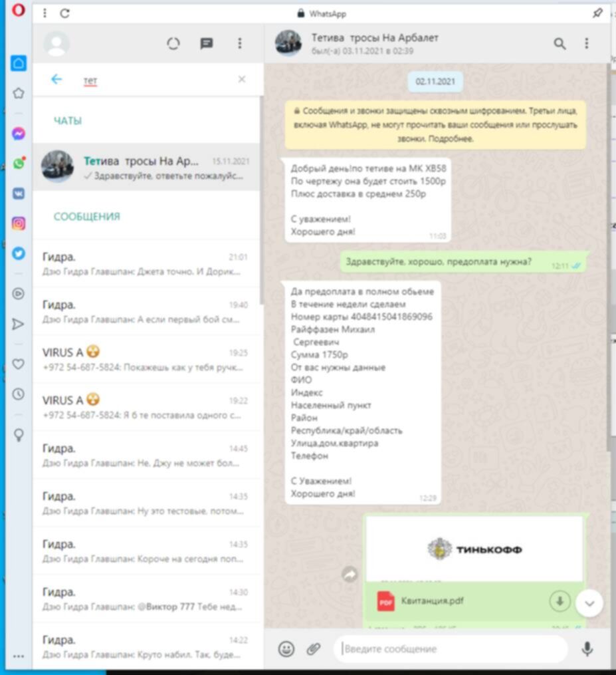Viewport: 616px width, 675px height.
Task: Open VK in Opera sidebar
Action: click(19, 194)
